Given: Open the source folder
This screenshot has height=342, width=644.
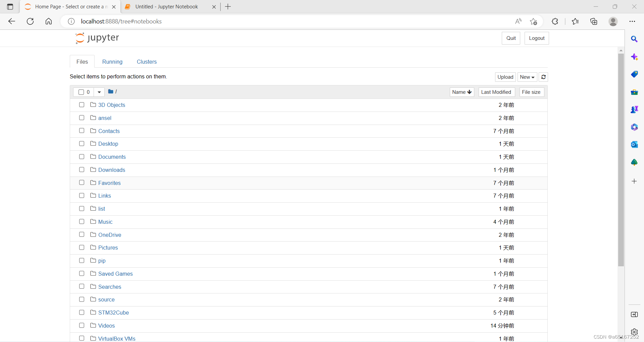Looking at the screenshot, I should click(106, 299).
